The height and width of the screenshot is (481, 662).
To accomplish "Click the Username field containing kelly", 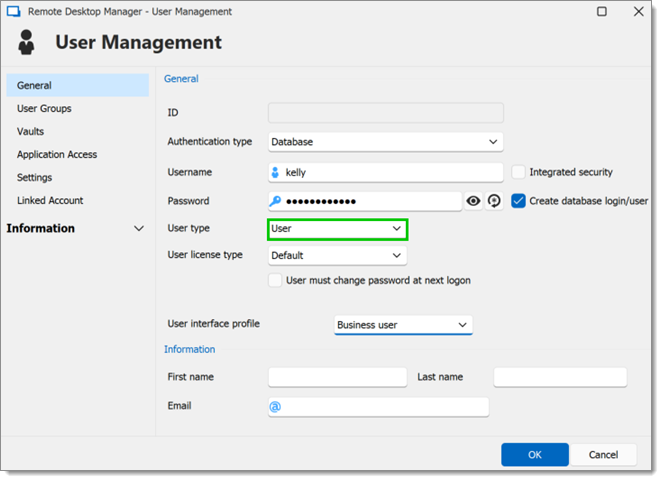I will pyautogui.click(x=385, y=172).
